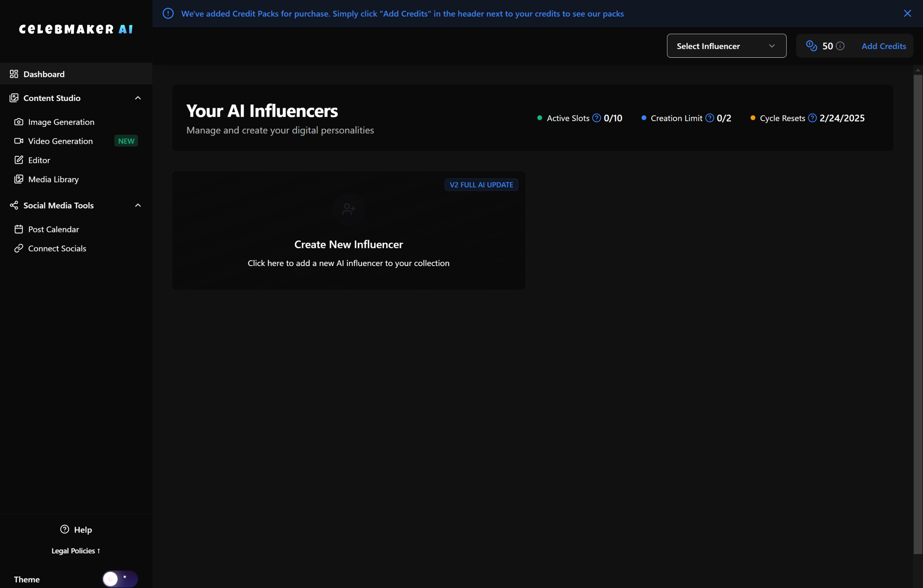Click the help icon beside Cycle Resets
Image resolution: width=923 pixels, height=588 pixels.
[x=812, y=118]
